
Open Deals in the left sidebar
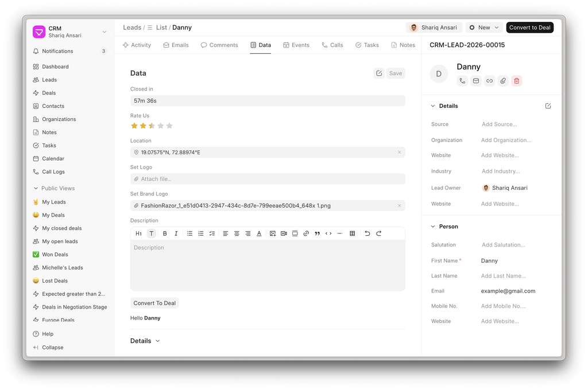pyautogui.click(x=49, y=93)
